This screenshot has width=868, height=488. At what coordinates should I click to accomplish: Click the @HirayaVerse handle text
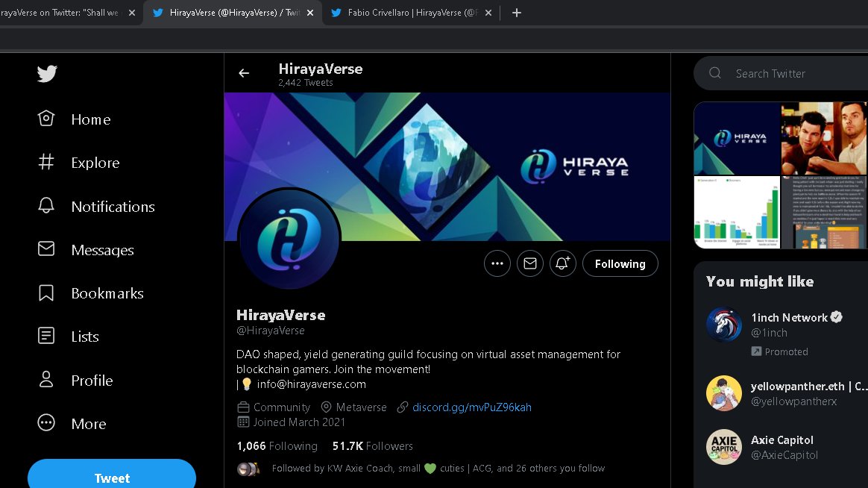pyautogui.click(x=270, y=331)
